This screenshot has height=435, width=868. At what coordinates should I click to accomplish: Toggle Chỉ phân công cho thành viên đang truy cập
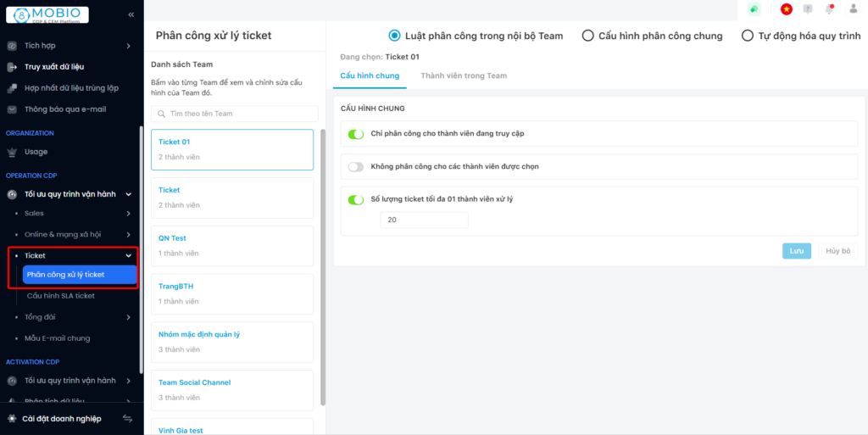(356, 133)
